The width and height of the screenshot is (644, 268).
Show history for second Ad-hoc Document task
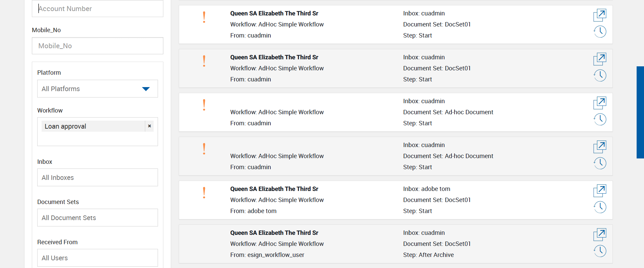(600, 163)
